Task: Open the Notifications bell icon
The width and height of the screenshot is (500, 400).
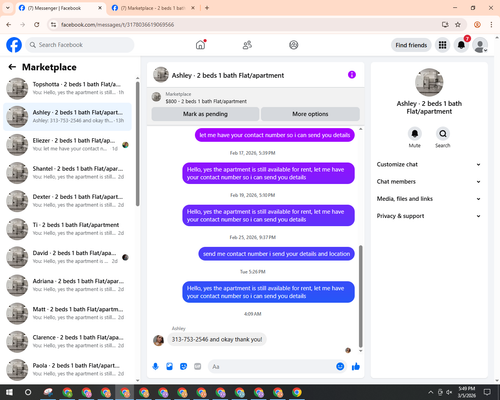Action: pyautogui.click(x=461, y=45)
